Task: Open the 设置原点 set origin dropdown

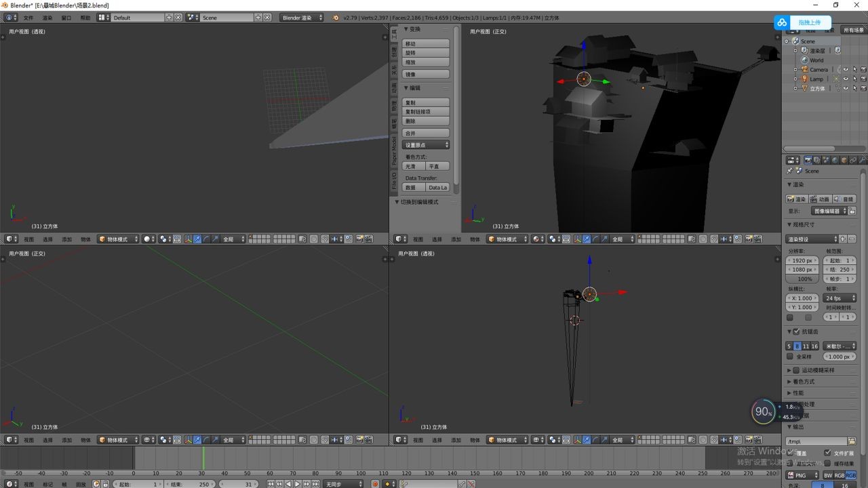Action: 427,145
